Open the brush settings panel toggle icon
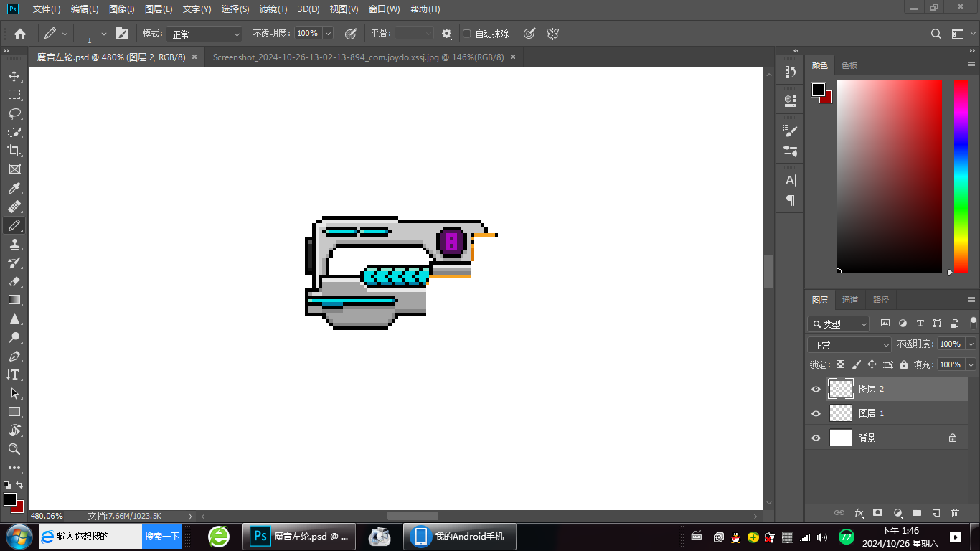This screenshot has width=980, height=551. 122,34
